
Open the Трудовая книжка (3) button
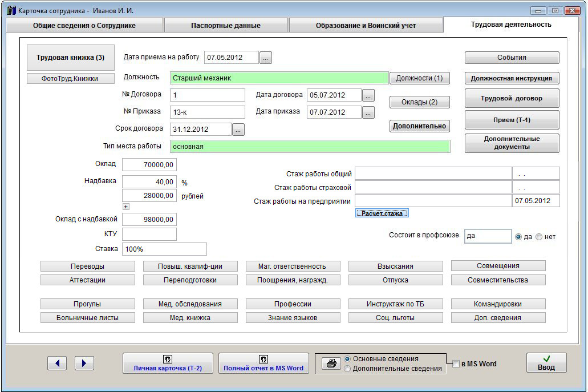click(x=71, y=58)
